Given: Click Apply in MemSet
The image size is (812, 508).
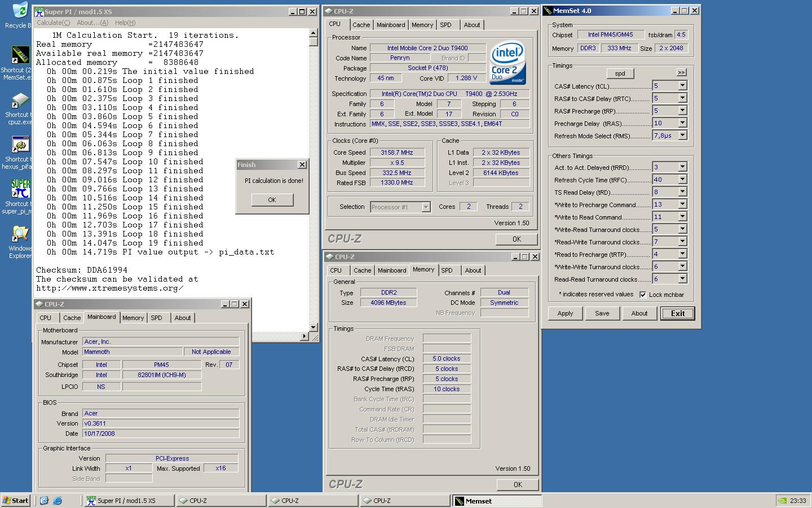Looking at the screenshot, I should (565, 313).
